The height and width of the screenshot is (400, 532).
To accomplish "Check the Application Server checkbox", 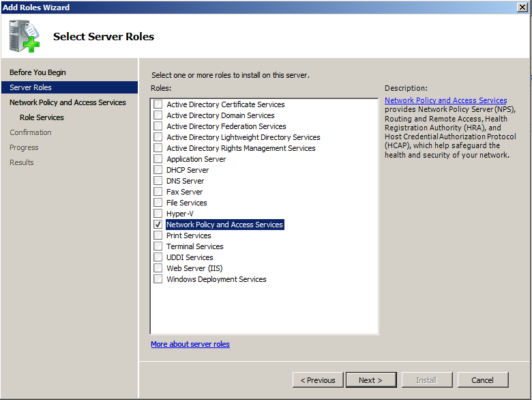I will click(158, 158).
